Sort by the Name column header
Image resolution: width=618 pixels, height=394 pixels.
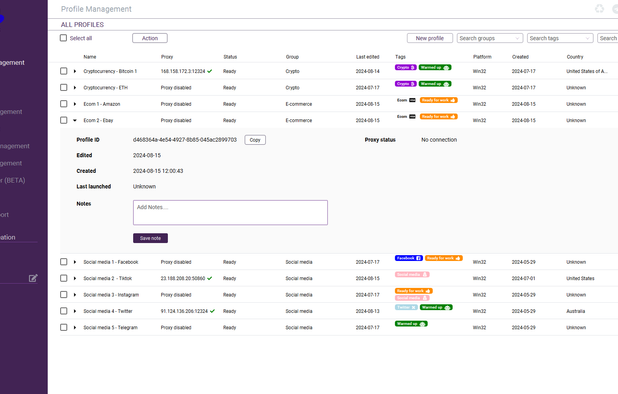pos(90,57)
